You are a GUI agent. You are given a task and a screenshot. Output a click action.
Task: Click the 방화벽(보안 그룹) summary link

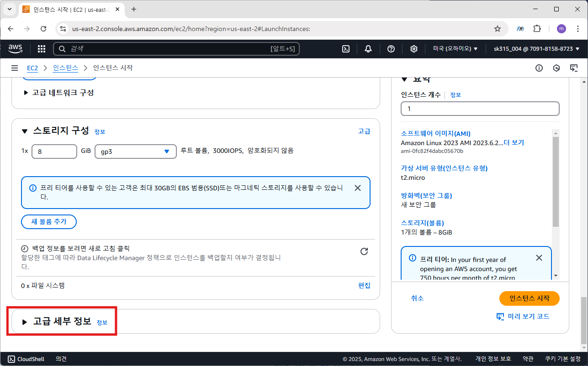click(426, 195)
